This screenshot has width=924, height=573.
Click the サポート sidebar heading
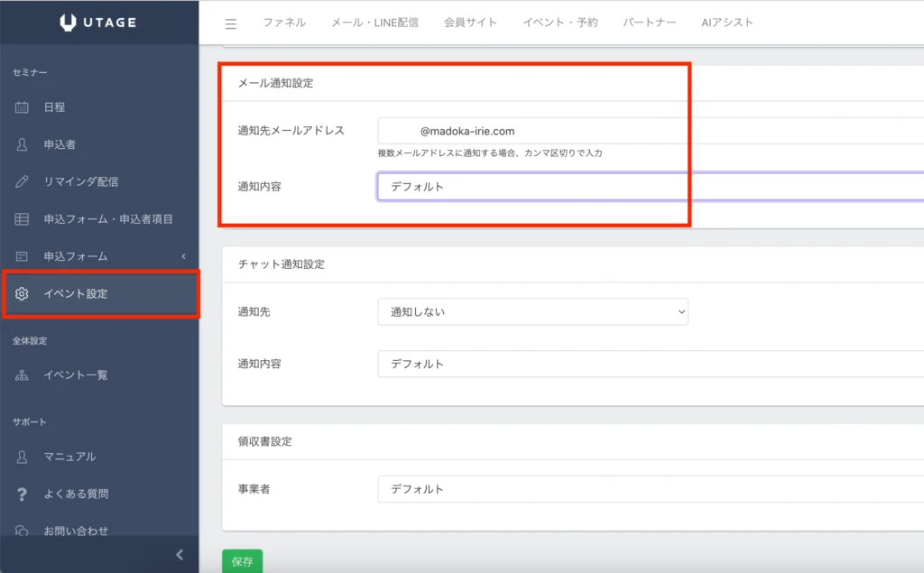tap(30, 422)
